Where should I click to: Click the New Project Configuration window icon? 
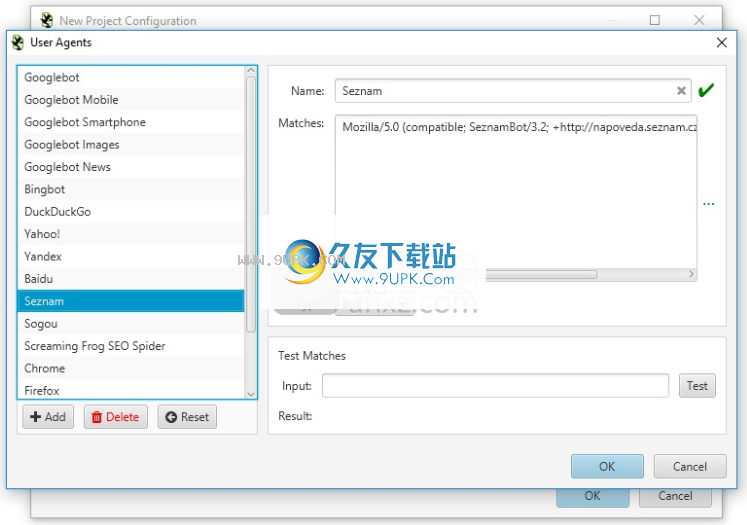tap(47, 20)
